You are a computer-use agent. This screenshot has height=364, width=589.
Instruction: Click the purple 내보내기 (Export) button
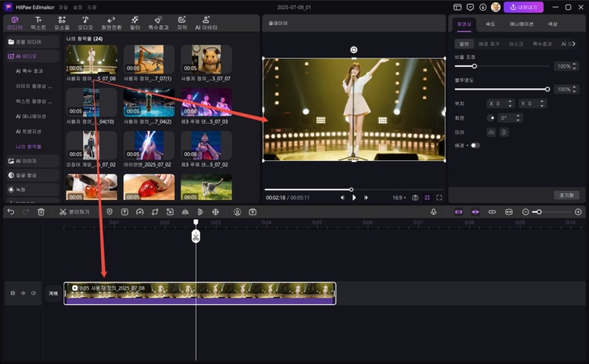coord(523,7)
